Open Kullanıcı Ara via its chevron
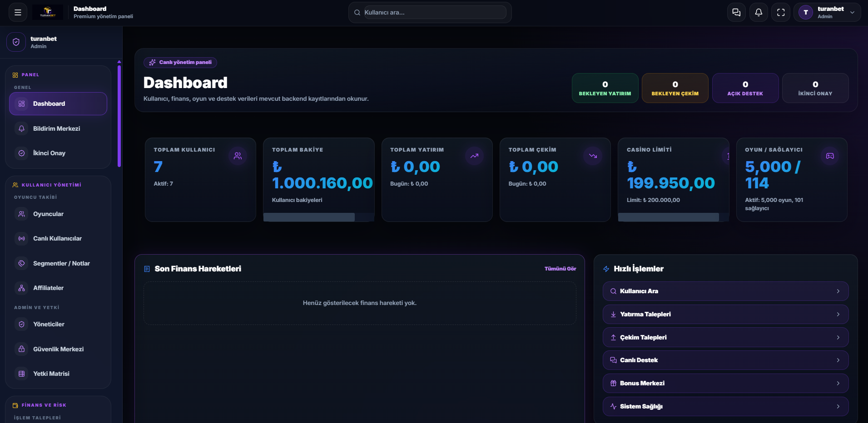This screenshot has height=423, width=868. 838,291
